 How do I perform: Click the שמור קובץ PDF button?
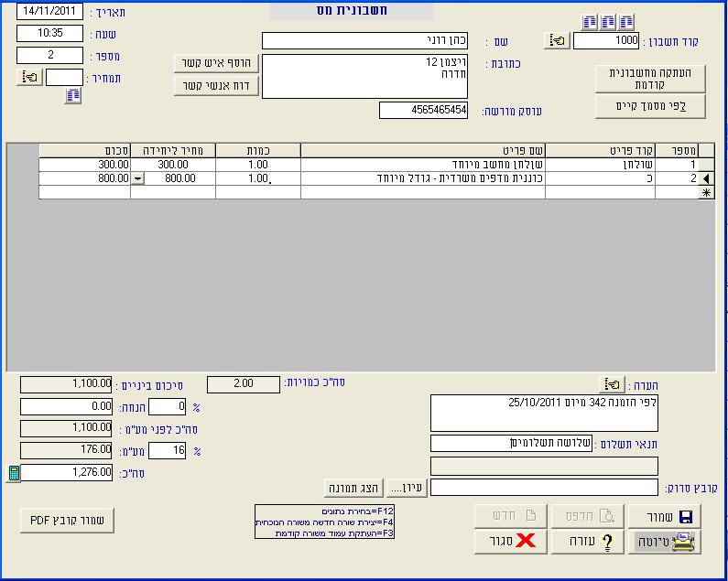tap(67, 521)
